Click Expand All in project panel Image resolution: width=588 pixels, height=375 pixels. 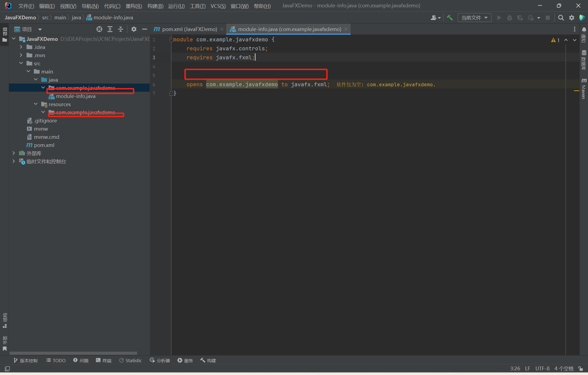[110, 29]
